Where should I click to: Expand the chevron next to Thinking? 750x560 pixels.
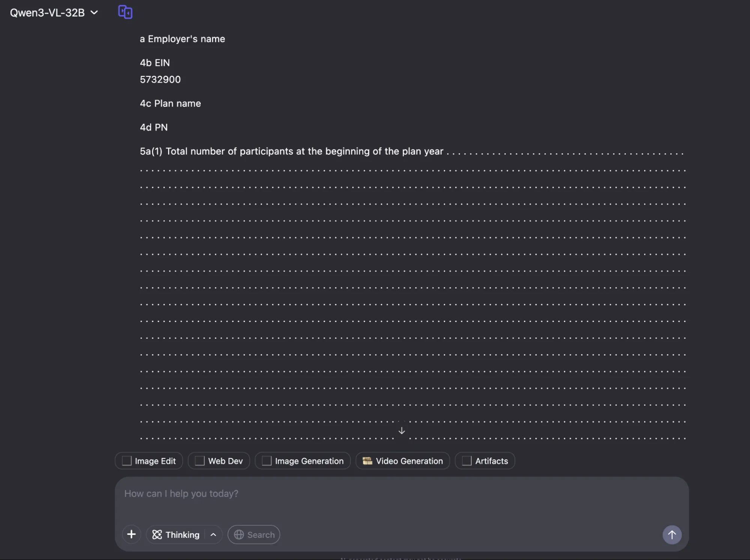point(213,535)
